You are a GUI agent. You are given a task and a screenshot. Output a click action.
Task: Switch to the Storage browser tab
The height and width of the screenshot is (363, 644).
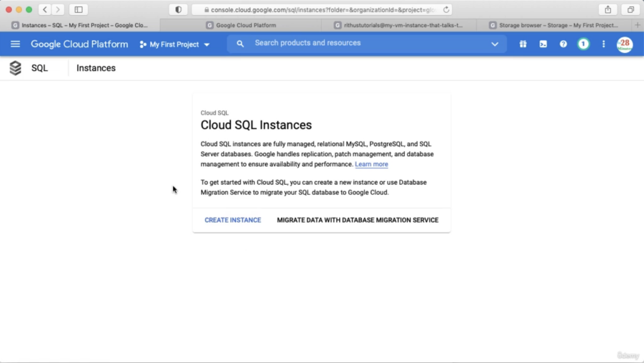tap(554, 25)
